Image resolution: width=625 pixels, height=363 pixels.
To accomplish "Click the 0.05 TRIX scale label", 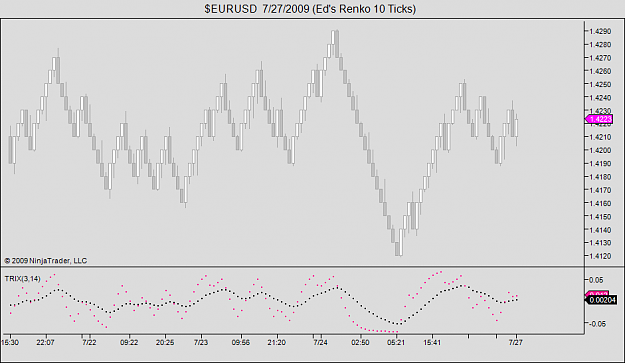I will coord(596,280).
